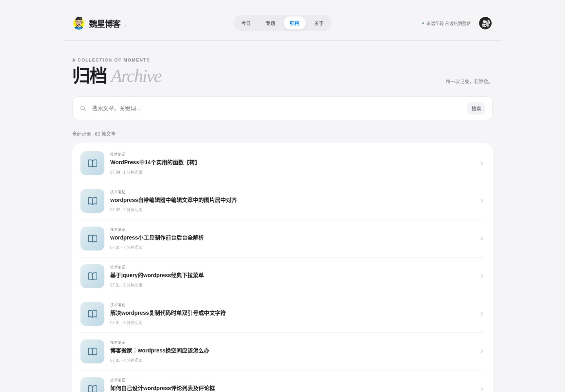Click the 归档 Archive page heading
Viewport: 565px width, 392px height.
point(117,76)
